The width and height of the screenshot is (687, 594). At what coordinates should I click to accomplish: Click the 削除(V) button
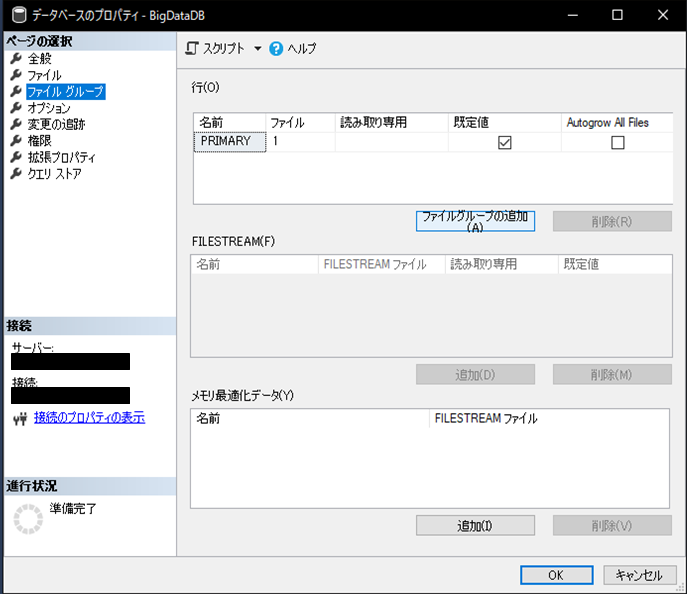click(612, 525)
